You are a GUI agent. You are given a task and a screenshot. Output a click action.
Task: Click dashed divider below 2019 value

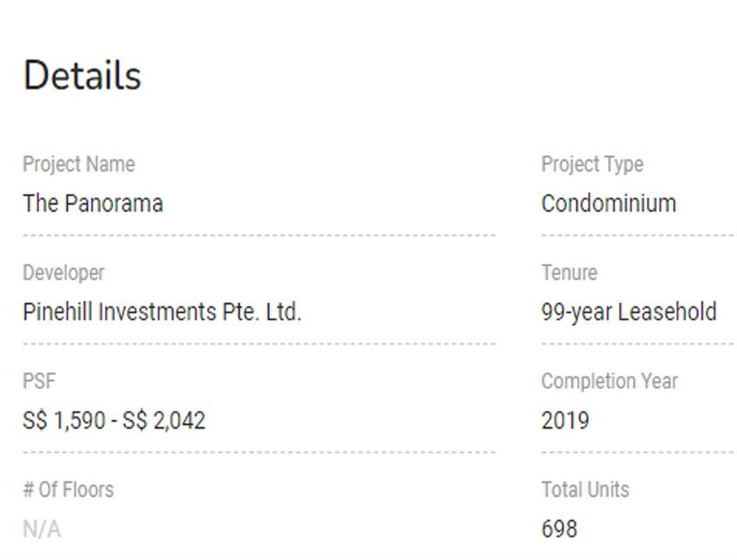tap(637, 451)
